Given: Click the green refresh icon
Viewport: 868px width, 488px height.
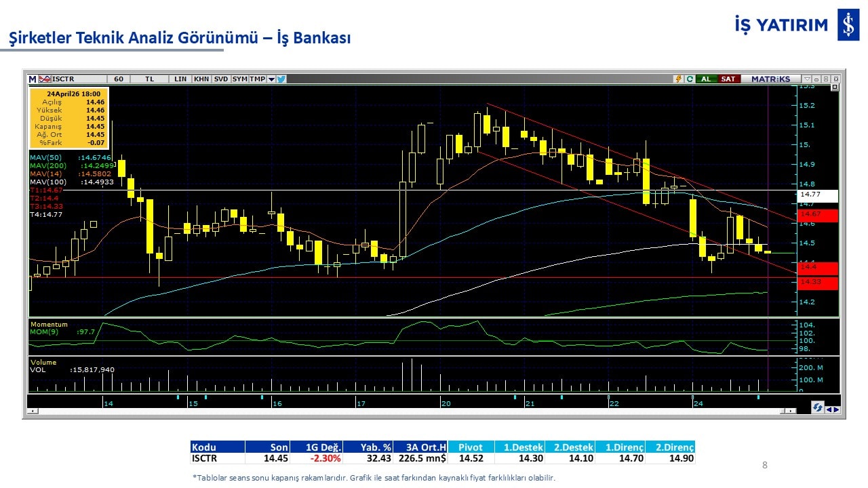Looking at the screenshot, I should (x=690, y=79).
